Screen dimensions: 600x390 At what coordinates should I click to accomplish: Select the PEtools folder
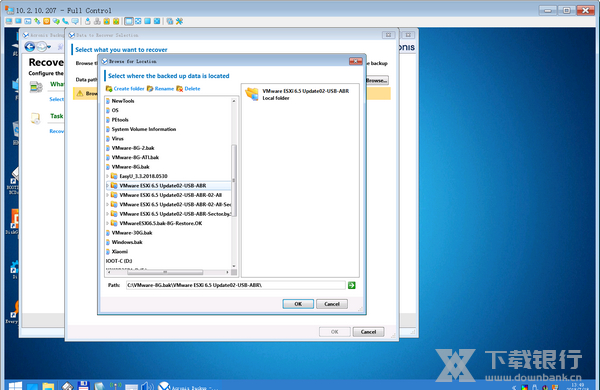(120, 120)
